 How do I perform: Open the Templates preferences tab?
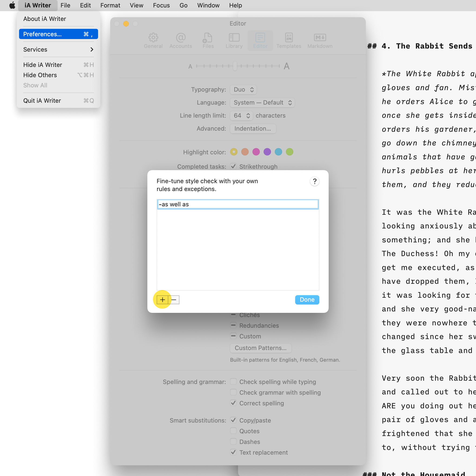point(289,41)
